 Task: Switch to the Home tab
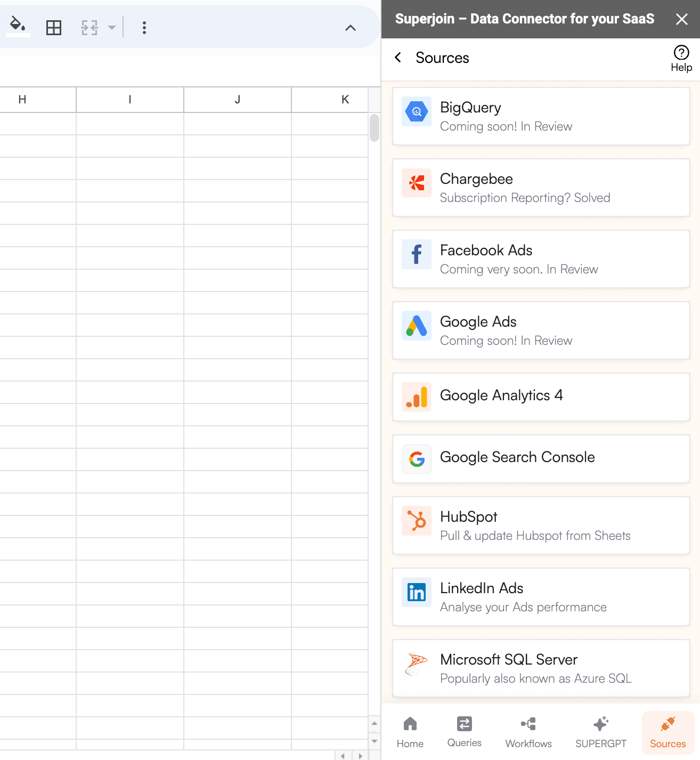[410, 733]
